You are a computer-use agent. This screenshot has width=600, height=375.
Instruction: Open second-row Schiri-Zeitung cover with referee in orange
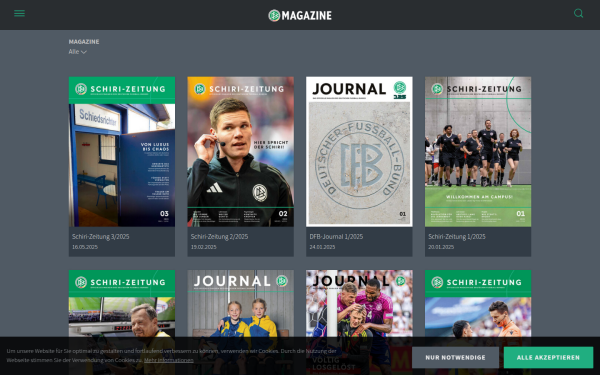pyautogui.click(x=478, y=303)
